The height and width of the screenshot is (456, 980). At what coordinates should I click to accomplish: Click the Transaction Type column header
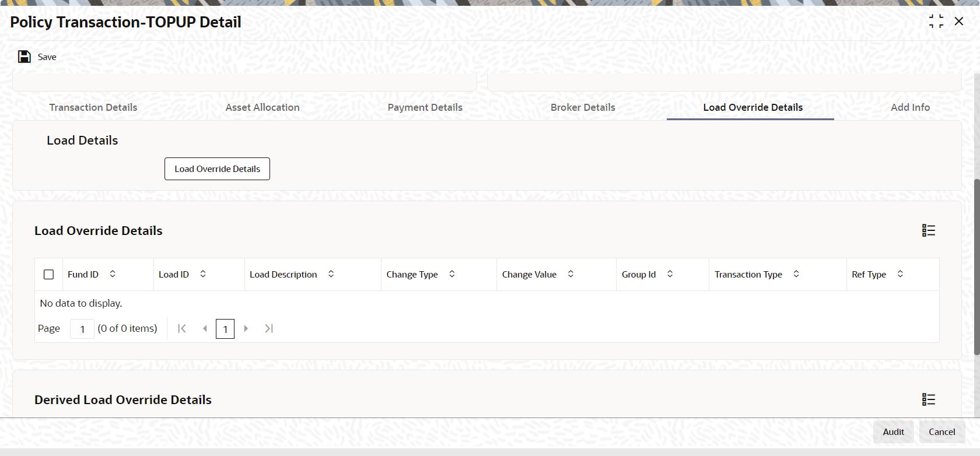(778, 274)
